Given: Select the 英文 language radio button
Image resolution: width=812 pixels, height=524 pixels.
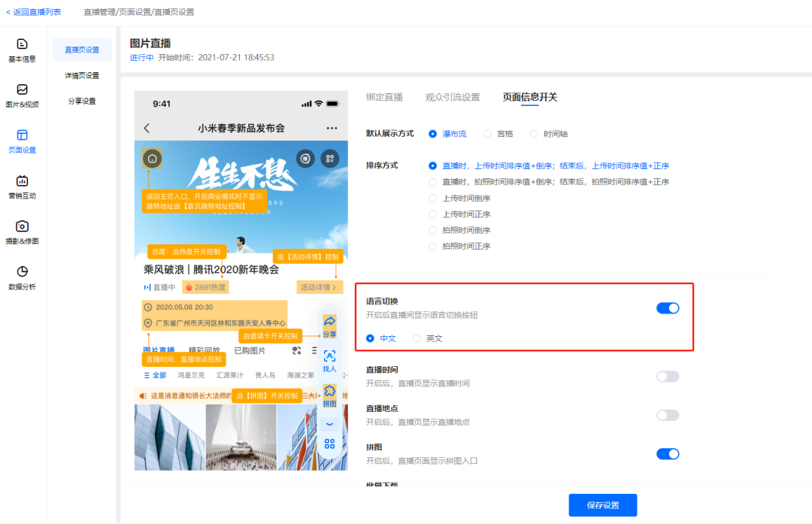Looking at the screenshot, I should tap(417, 338).
